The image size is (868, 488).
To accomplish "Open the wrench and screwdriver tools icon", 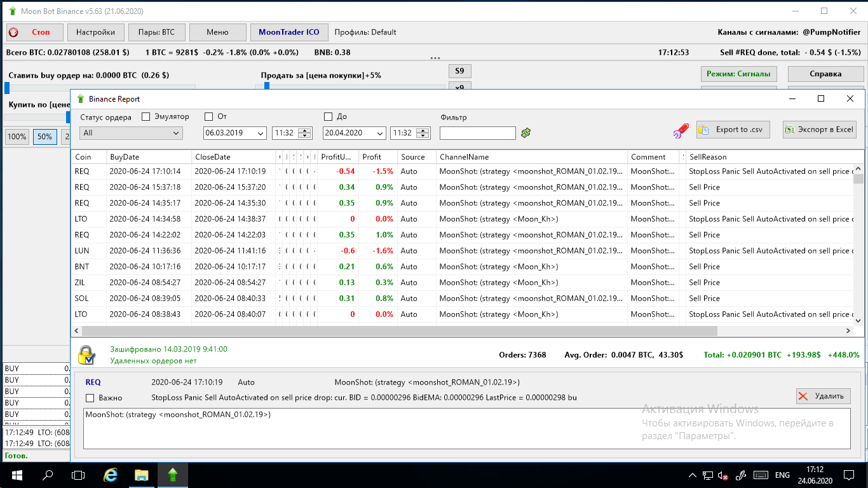I will coord(681,130).
